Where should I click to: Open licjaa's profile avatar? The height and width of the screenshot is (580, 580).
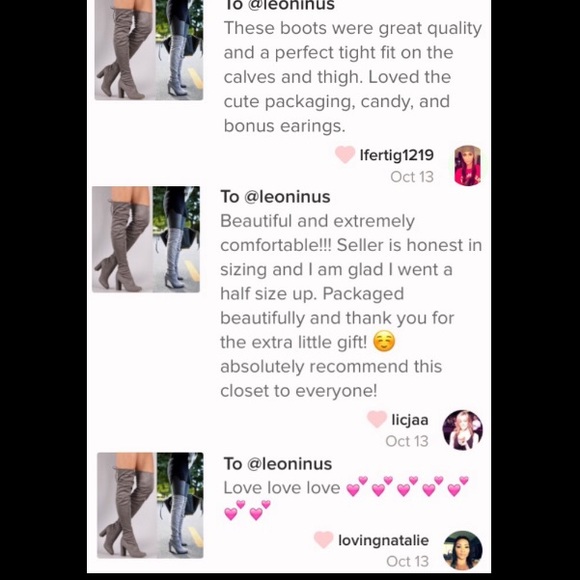pos(463,430)
